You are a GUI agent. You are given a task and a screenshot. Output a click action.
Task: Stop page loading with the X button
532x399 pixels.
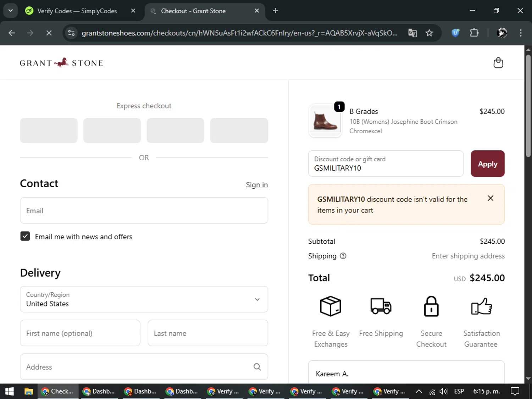coord(49,33)
